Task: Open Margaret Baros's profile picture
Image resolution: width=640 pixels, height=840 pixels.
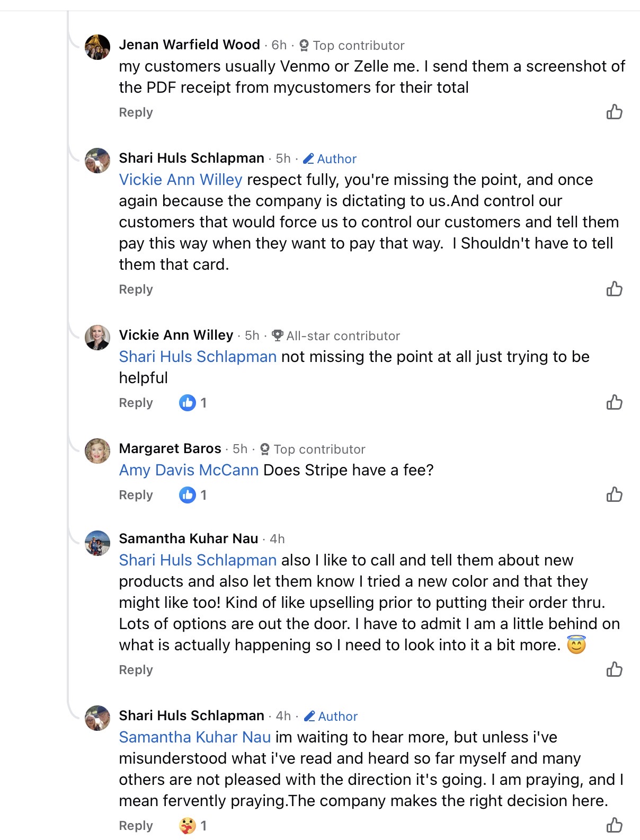Action: pyautogui.click(x=97, y=451)
